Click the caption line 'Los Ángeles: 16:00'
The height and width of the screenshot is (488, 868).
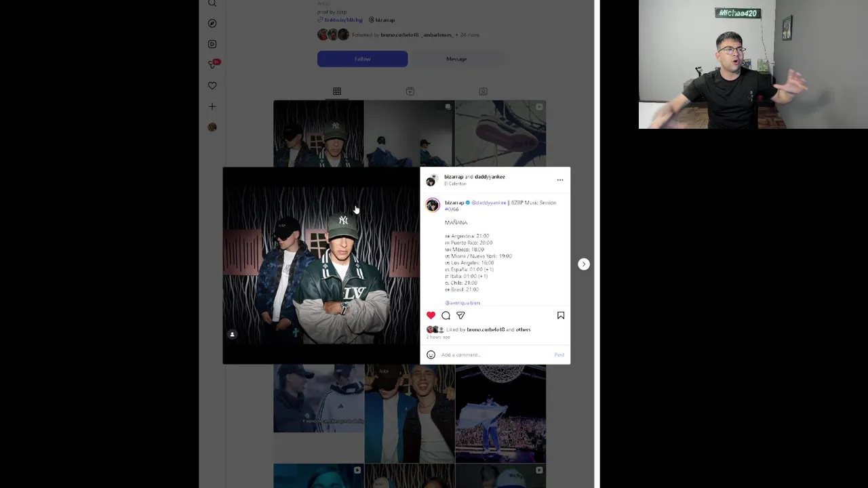[469, 263]
